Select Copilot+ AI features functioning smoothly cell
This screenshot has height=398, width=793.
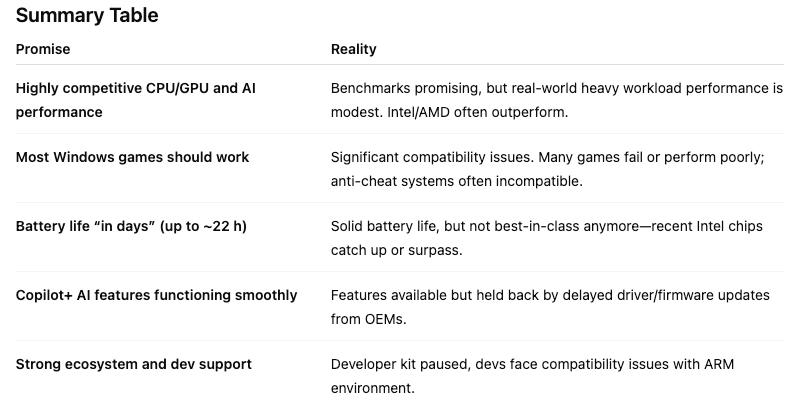tap(156, 295)
